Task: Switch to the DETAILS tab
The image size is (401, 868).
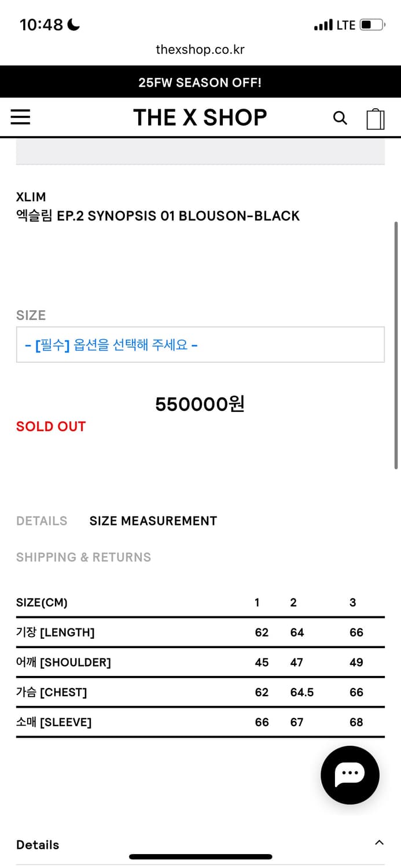Action: click(42, 521)
